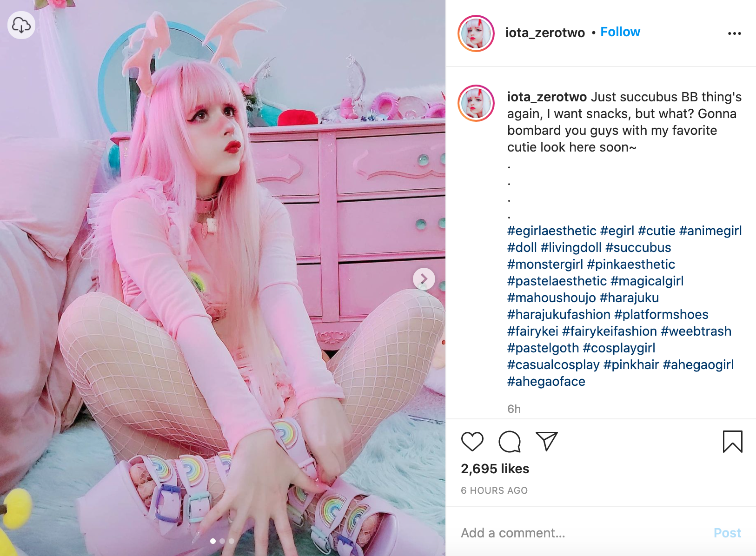Click the cloud download icon on photo

(21, 25)
